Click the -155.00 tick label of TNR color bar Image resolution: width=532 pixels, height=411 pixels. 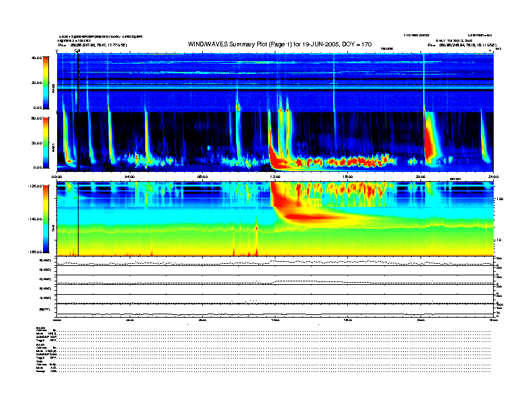tap(35, 252)
